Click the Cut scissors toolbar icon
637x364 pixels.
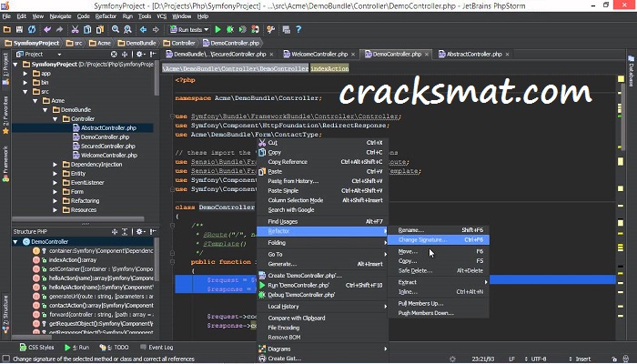[75, 29]
